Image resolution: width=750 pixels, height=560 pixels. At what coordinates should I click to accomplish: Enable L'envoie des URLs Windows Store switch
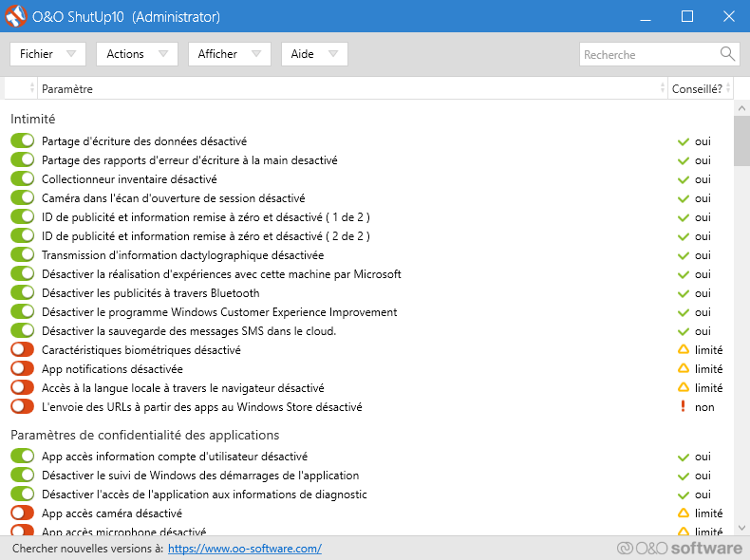point(23,406)
